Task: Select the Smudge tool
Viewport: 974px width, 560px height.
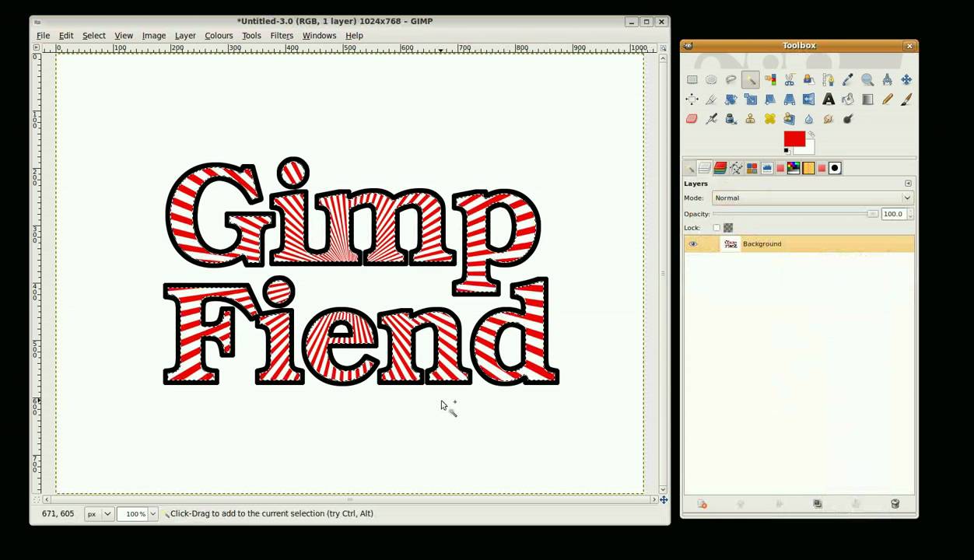Action: [829, 118]
